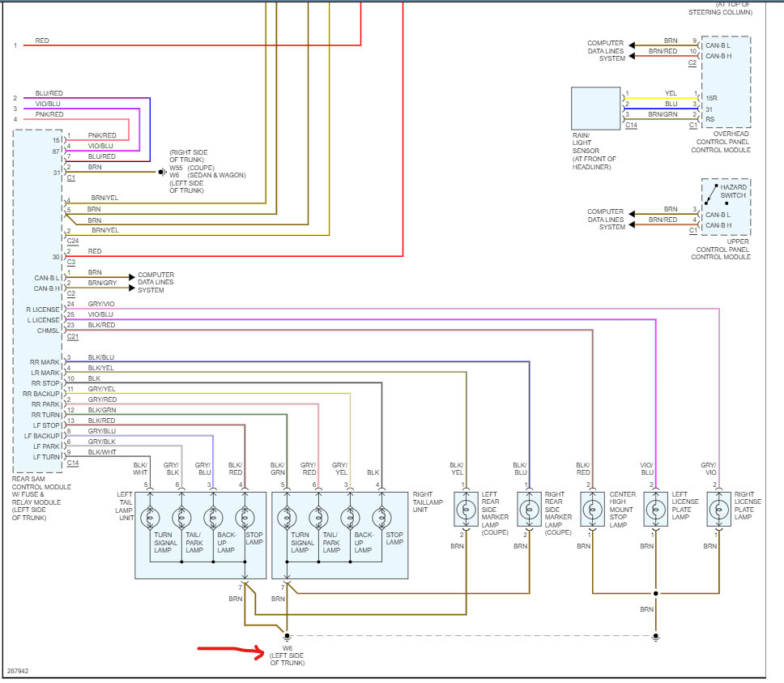Click the "BLK/WHT" label at LF TURN pin 9
Screen dimensions: 784x683
pos(102,453)
